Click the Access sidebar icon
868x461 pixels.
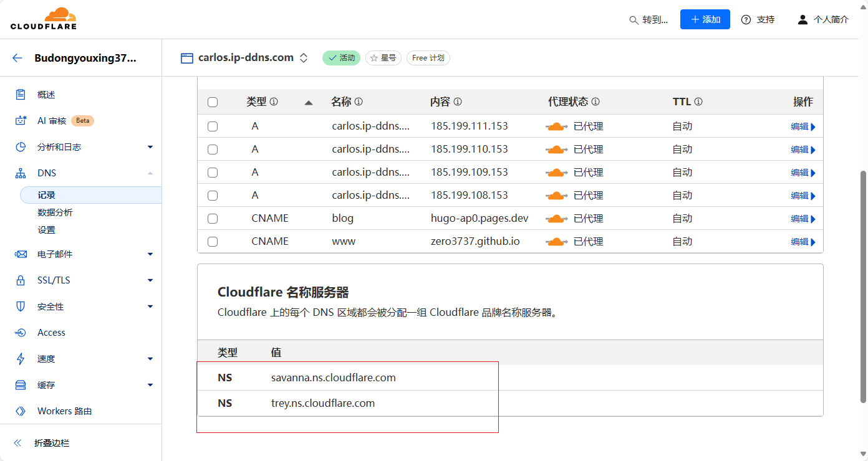21,333
